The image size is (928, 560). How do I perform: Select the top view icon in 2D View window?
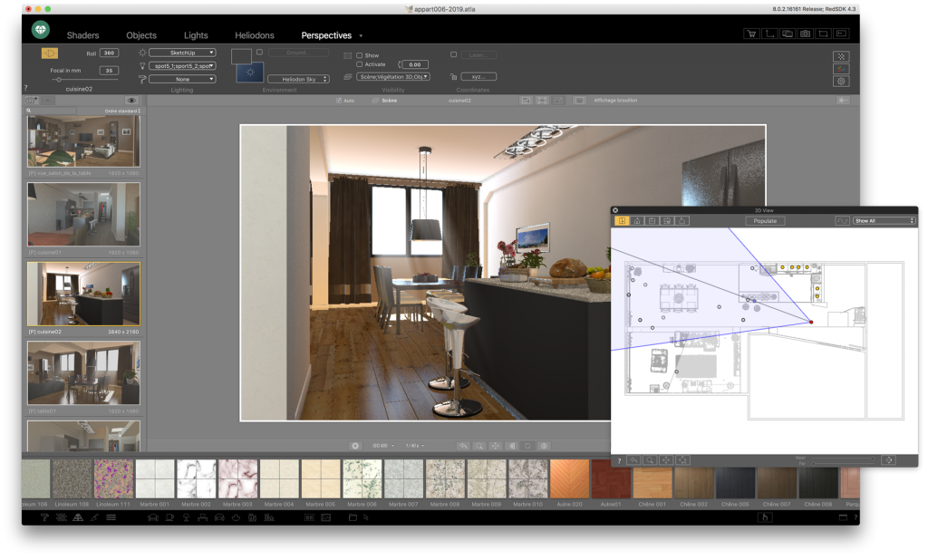622,220
